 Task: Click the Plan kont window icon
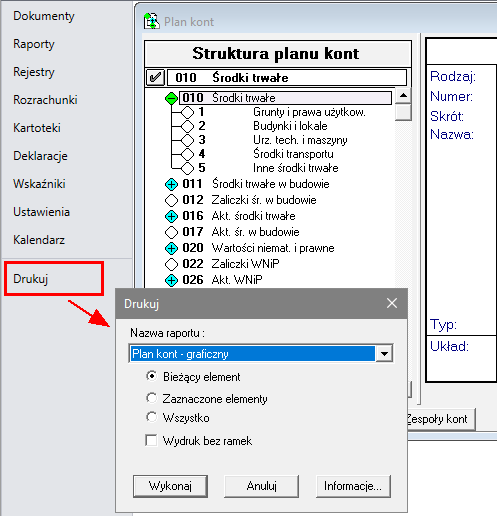152,21
